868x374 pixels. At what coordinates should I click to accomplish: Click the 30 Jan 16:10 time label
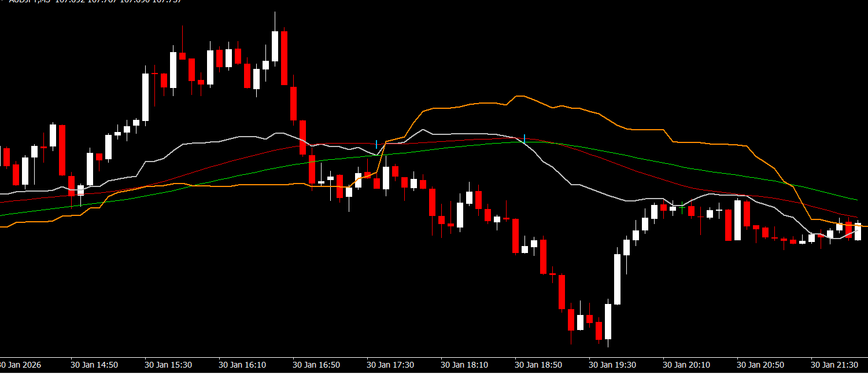242,365
